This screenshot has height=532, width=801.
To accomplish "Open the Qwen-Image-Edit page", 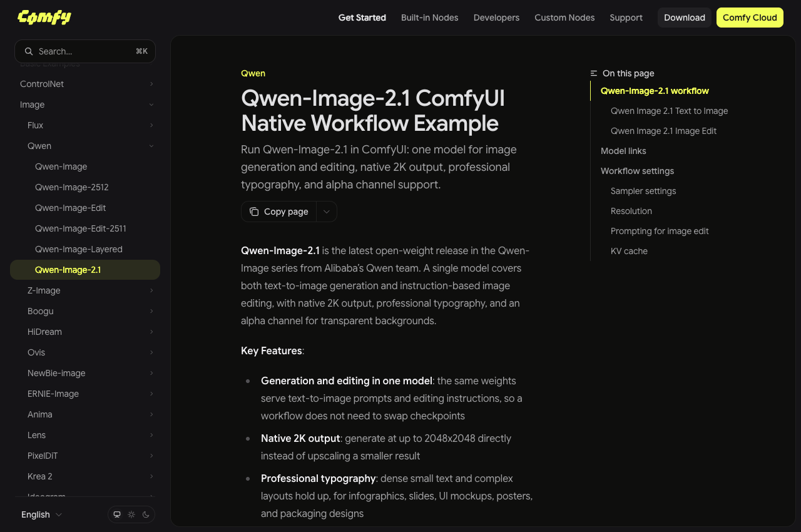I will pyautogui.click(x=85, y=208).
